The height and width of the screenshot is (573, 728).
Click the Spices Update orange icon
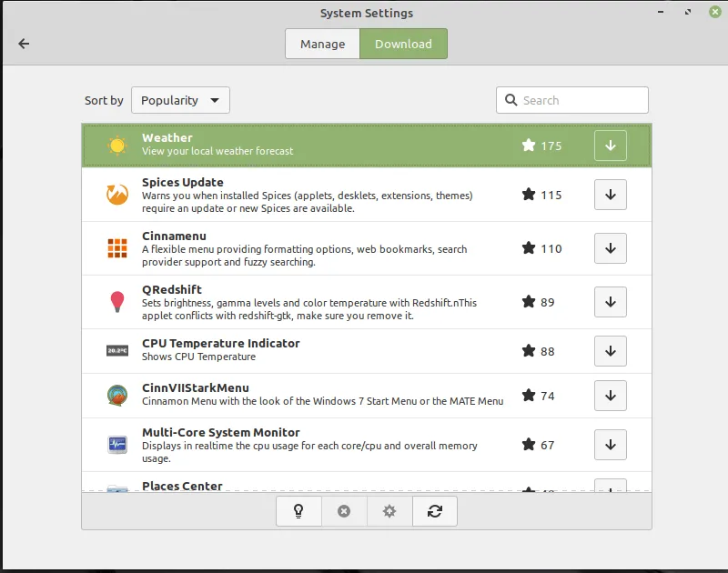pyautogui.click(x=116, y=195)
